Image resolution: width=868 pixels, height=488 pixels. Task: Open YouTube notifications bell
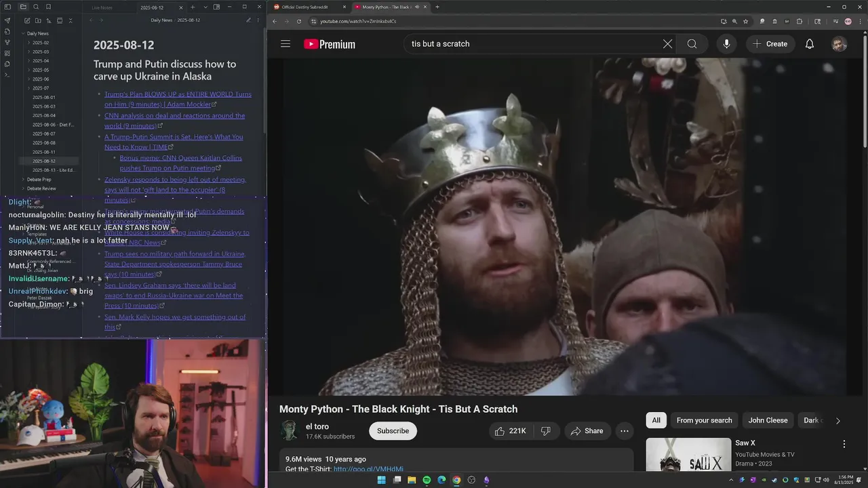click(810, 44)
